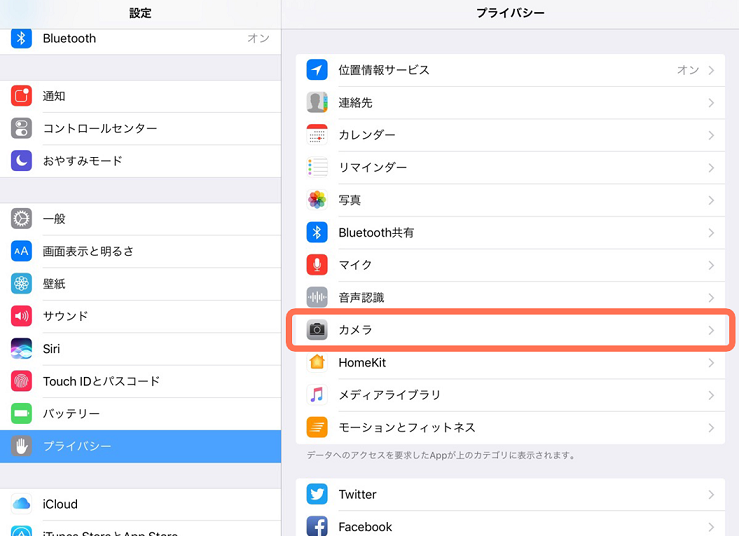Tap the モーションとフィットネス orange icon

click(317, 427)
